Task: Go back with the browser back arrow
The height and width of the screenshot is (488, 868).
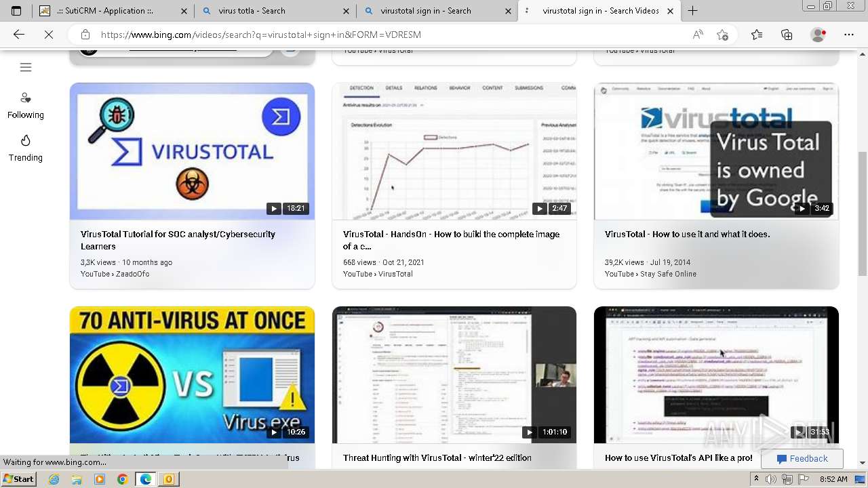Action: click(x=19, y=35)
